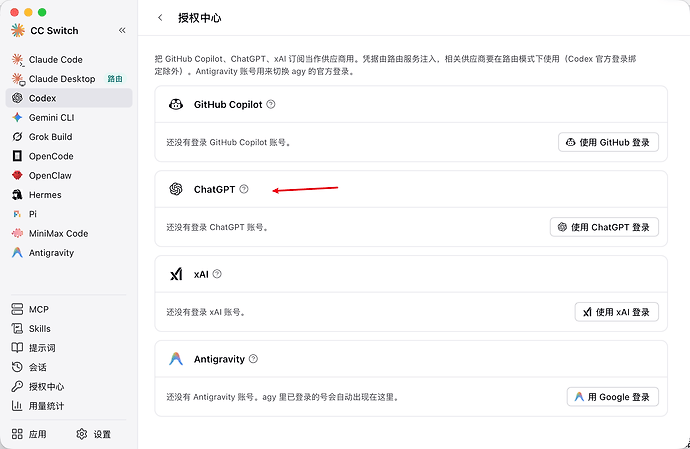Viewport: 690px width, 449px height.
Task: Click the 应用 grid icon
Action: 17,434
